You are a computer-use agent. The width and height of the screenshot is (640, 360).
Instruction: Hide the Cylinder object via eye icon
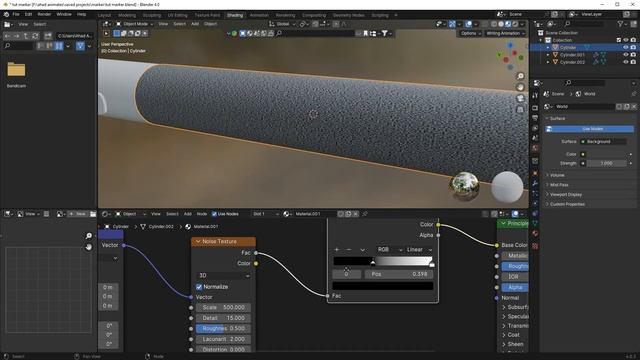(626, 47)
